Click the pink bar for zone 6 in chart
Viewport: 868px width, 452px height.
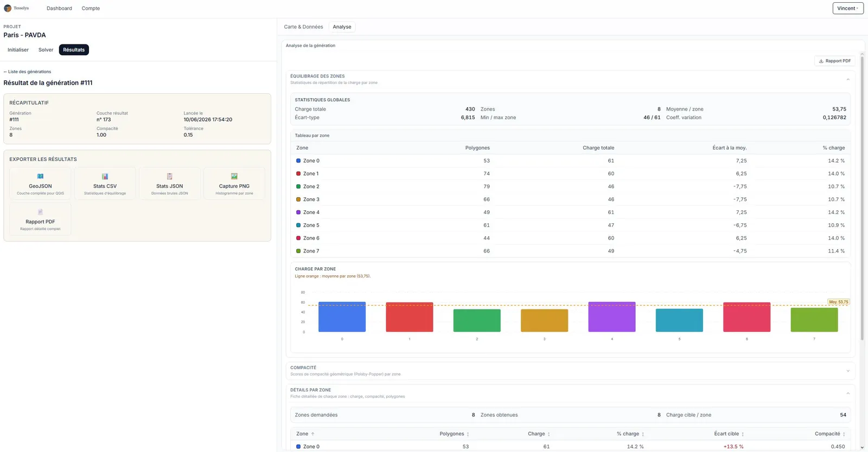(x=746, y=317)
